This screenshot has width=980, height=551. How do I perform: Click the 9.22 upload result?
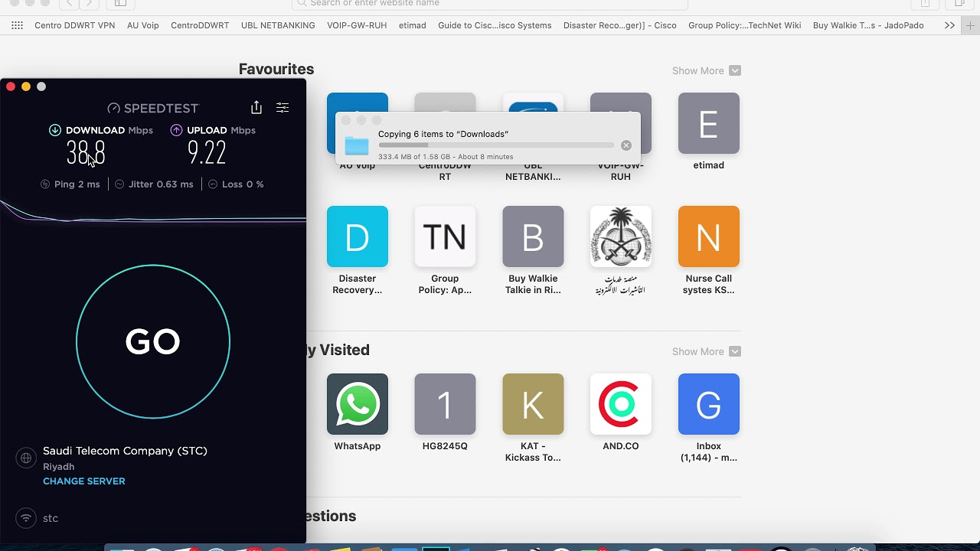coord(207,153)
